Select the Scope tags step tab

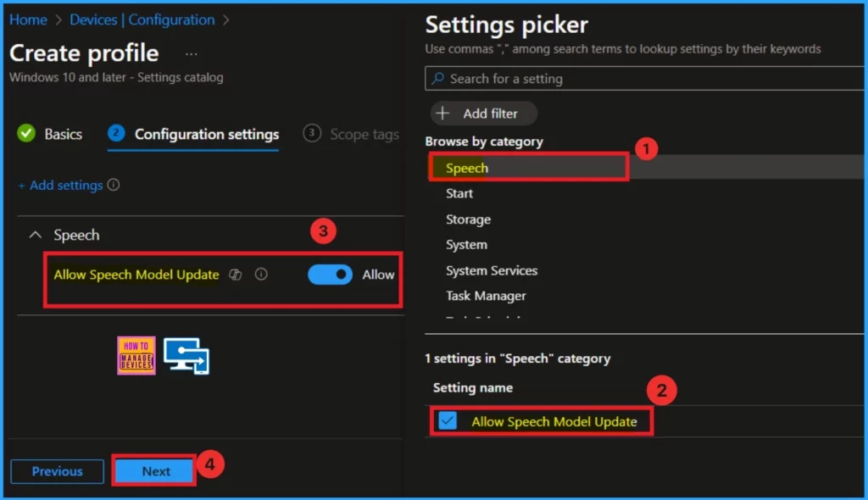pyautogui.click(x=351, y=134)
